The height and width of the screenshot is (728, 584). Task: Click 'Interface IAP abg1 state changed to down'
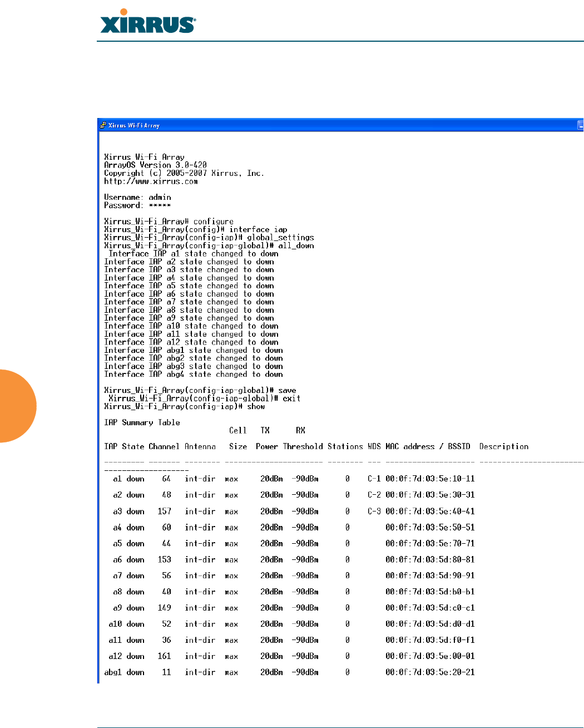pos(194,351)
